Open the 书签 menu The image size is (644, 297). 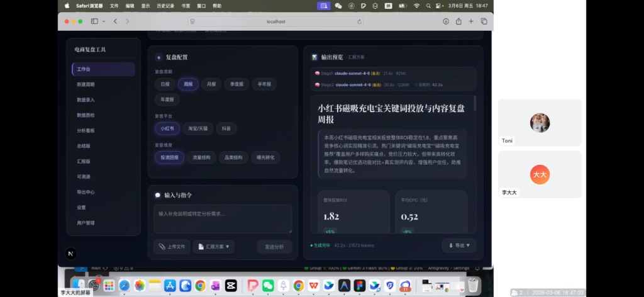point(186,6)
